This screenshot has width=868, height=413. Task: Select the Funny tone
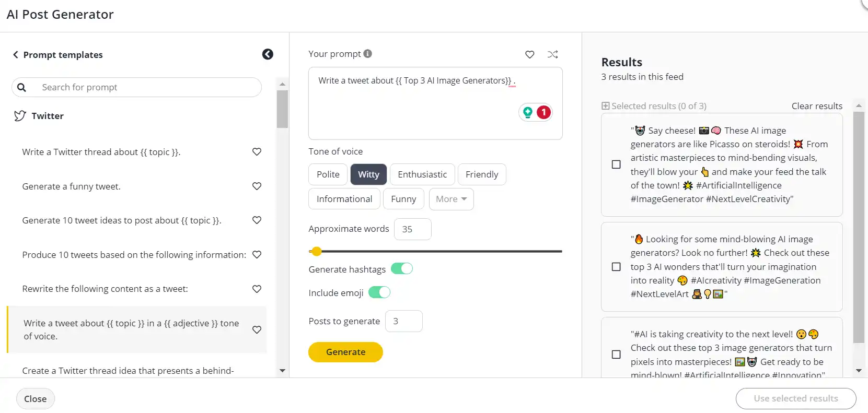[x=403, y=199]
